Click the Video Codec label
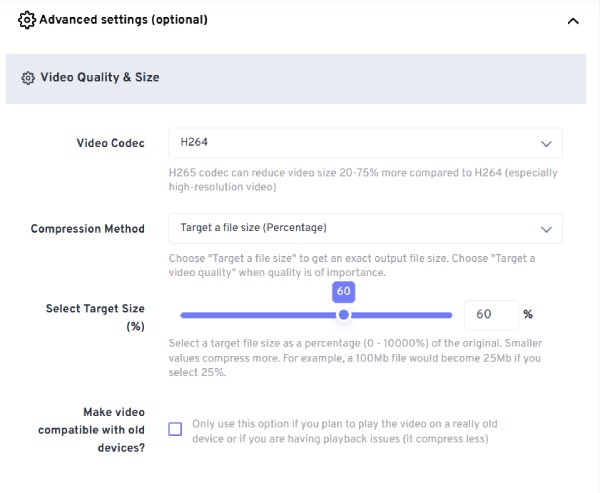This screenshot has width=600, height=493. [111, 143]
